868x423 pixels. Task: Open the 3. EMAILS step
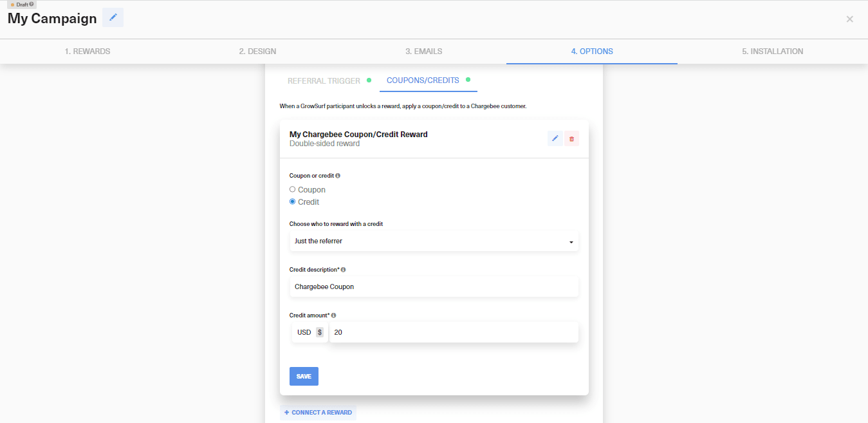pyautogui.click(x=423, y=51)
